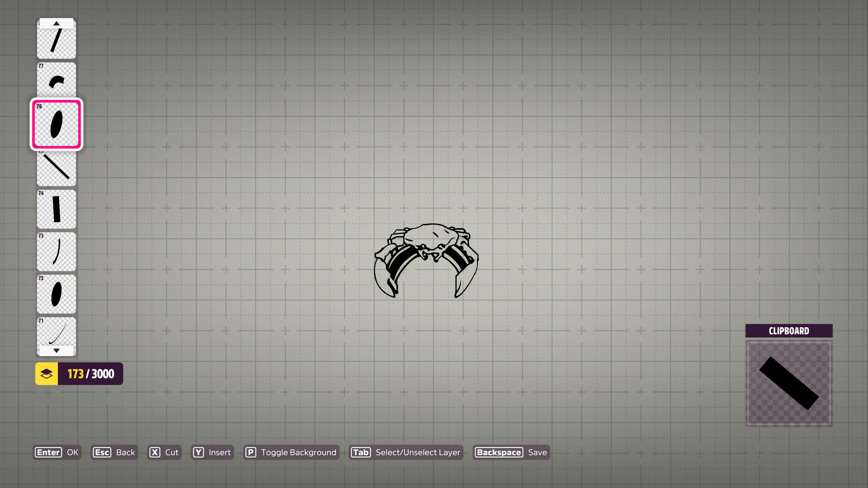Click highlighted layer 76 ellipse thumbnail
Screen dimensions: 868x488
[x=56, y=124]
